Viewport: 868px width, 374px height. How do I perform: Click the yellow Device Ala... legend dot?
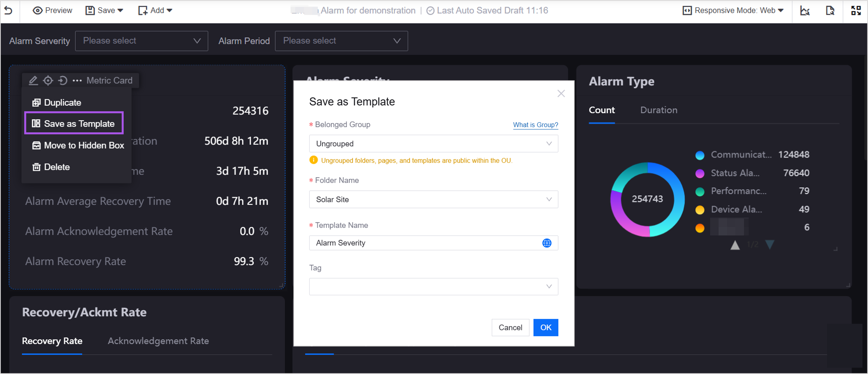click(x=700, y=210)
